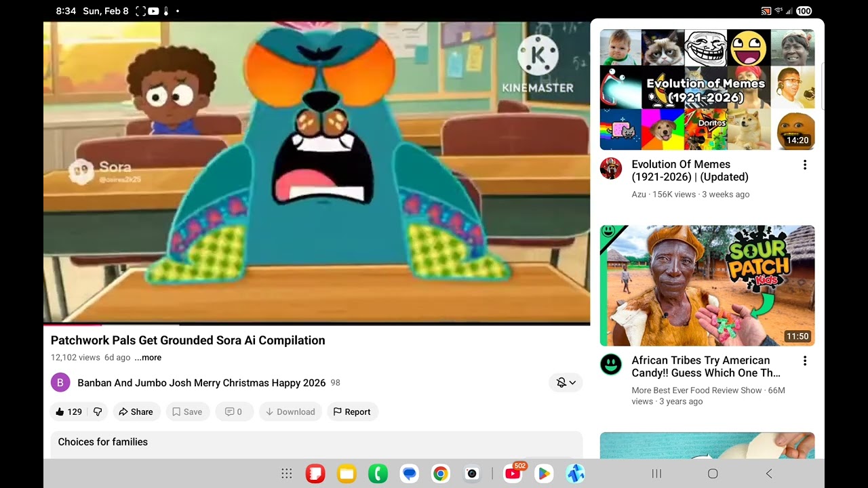Launch Google Play Store from taskbar
This screenshot has width=868, height=488.
(x=543, y=474)
